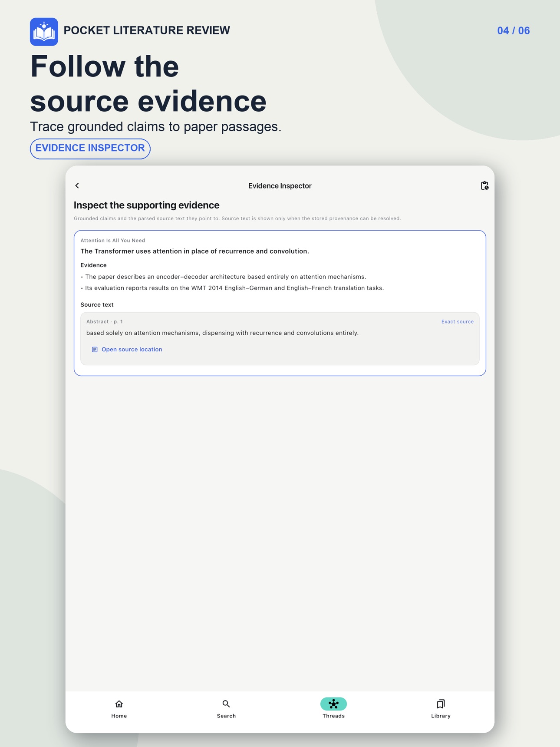
Task: Click the 'Evidence Inspector' screen title
Action: click(x=280, y=186)
